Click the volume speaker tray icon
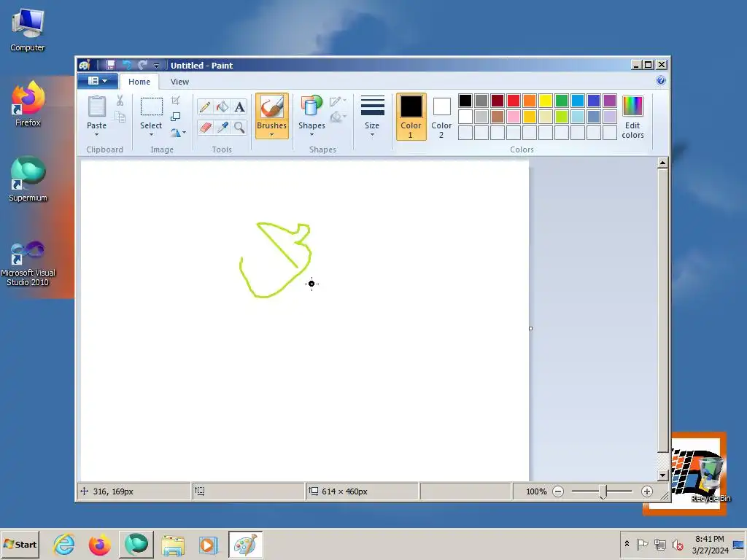The image size is (747, 560). [x=677, y=544]
